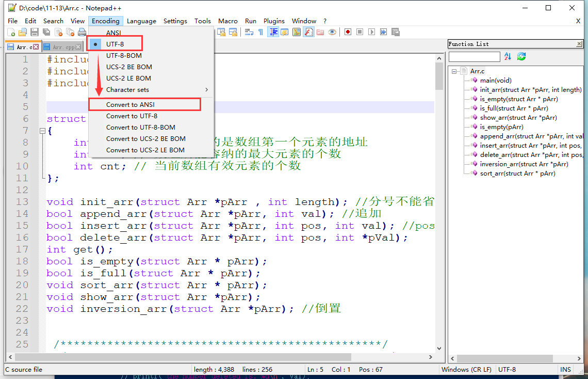Refresh the Function List

(521, 56)
